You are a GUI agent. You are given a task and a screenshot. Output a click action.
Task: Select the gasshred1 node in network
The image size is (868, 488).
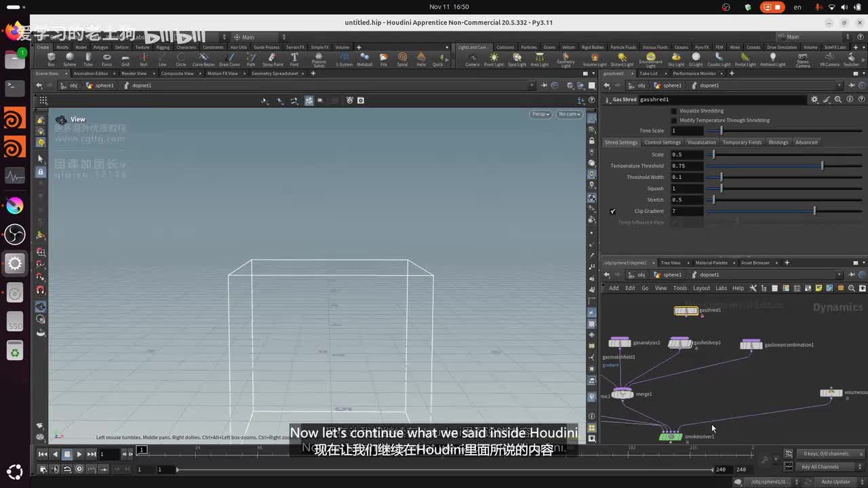pyautogui.click(x=686, y=310)
